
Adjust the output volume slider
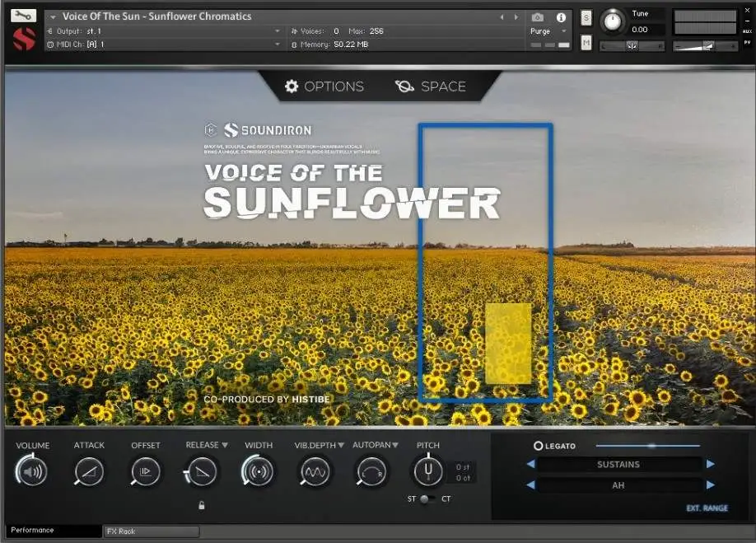(705, 46)
